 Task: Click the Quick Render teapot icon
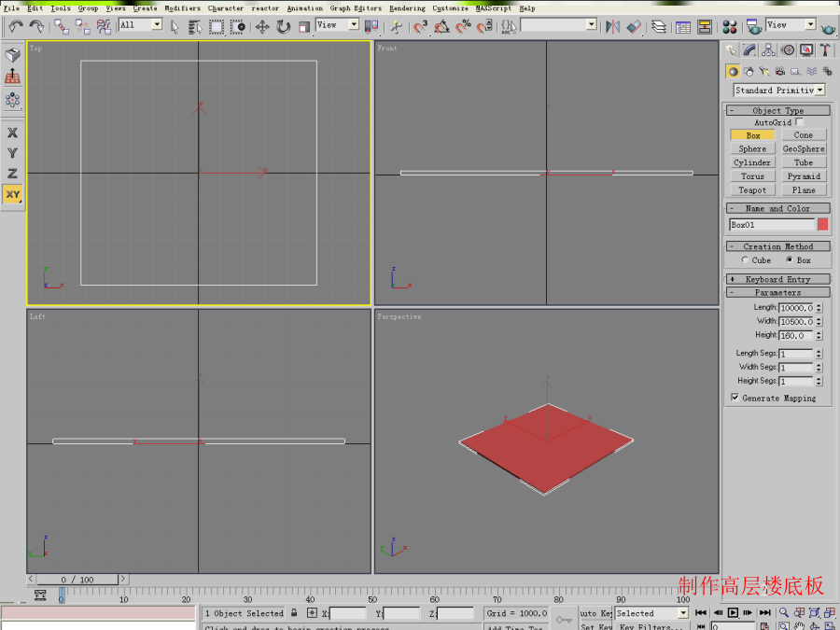click(x=828, y=28)
